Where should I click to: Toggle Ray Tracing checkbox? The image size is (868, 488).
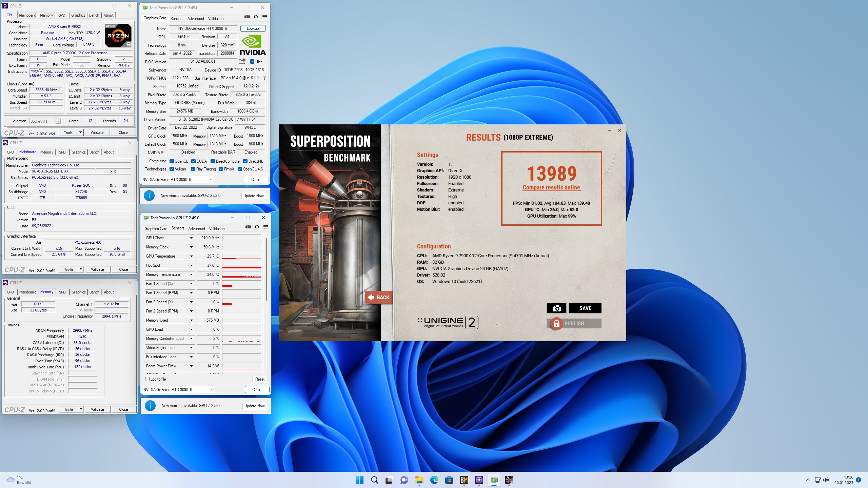[193, 169]
